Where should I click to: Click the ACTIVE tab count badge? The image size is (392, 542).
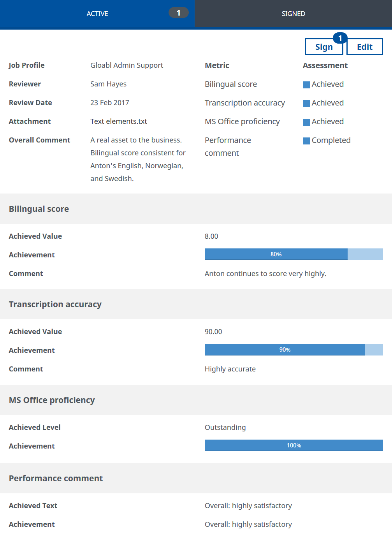(178, 13)
